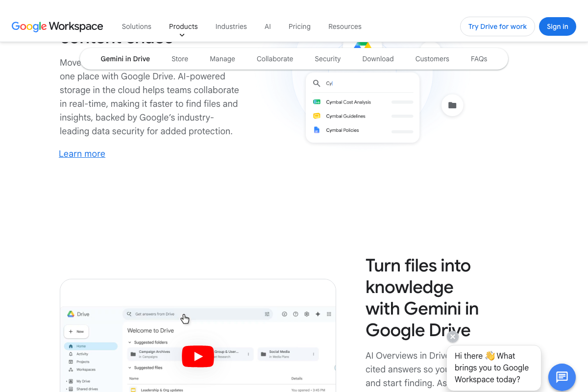Click the Workspaces icon in Drive preview
The image size is (588, 392).
pyautogui.click(x=71, y=369)
